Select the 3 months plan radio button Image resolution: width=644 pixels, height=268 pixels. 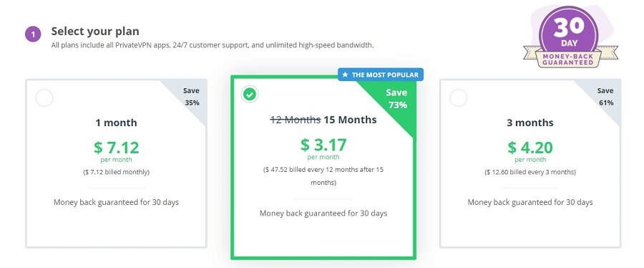tap(459, 98)
